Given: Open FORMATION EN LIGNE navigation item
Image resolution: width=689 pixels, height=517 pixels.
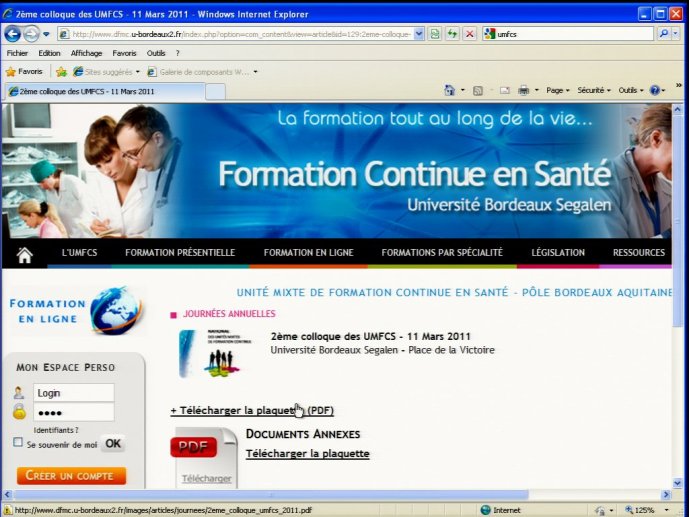Looking at the screenshot, I should [308, 253].
